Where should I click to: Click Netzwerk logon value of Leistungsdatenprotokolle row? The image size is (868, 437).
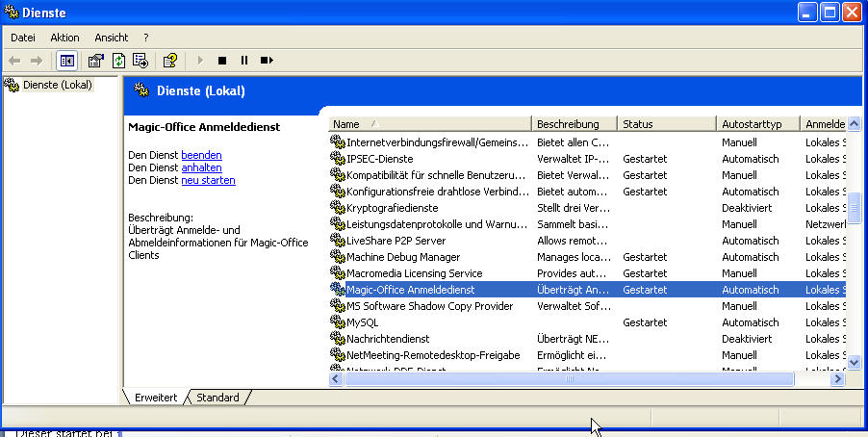tap(826, 224)
